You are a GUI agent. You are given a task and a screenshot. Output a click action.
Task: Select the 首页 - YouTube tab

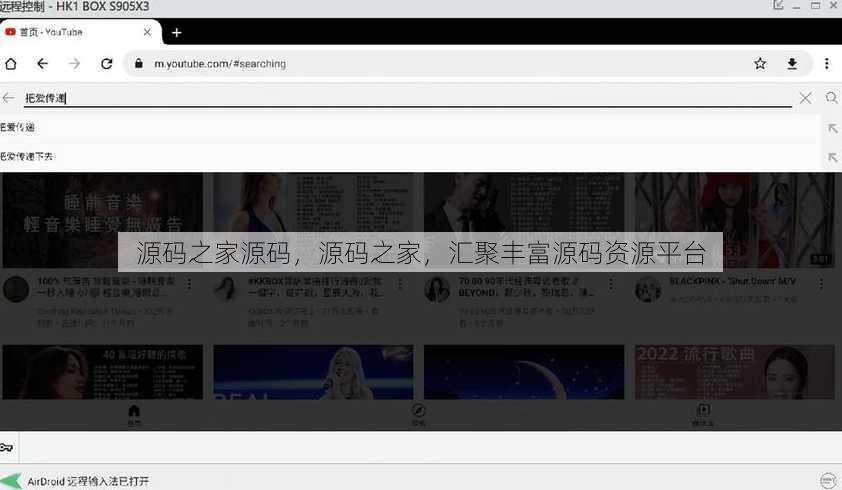pyautogui.click(x=79, y=32)
